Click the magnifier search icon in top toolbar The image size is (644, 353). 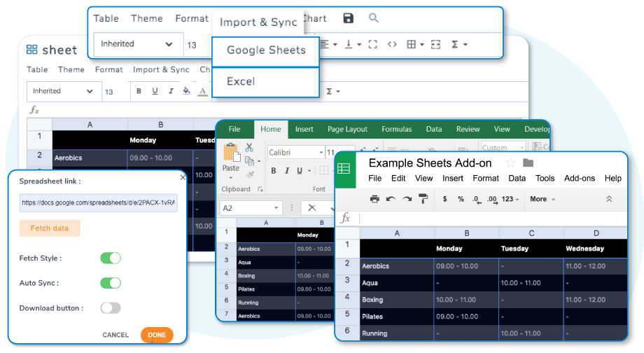click(373, 18)
